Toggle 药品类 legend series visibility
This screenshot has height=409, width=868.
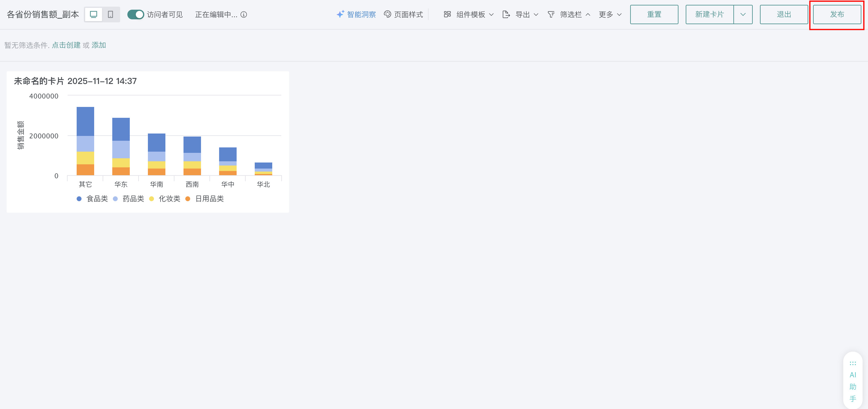click(129, 198)
